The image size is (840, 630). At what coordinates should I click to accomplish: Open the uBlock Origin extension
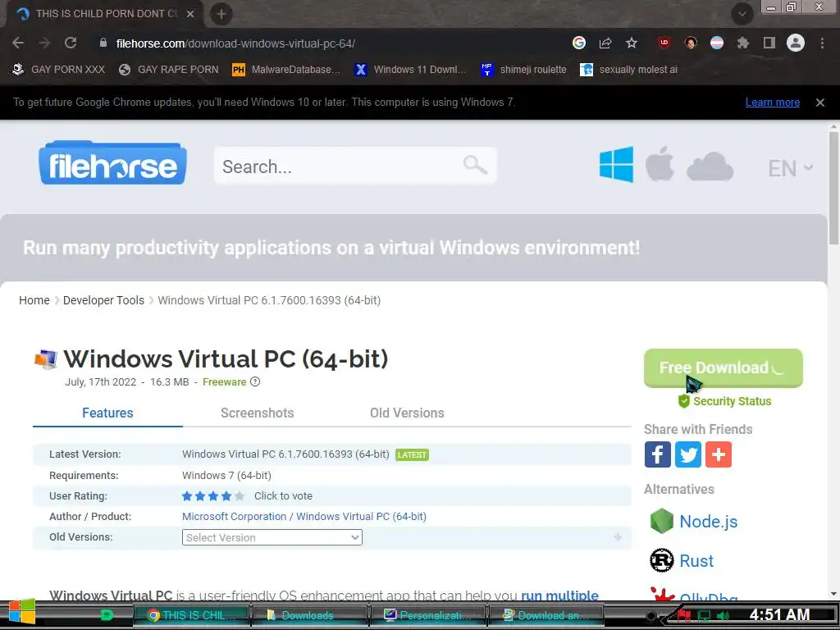pyautogui.click(x=664, y=43)
